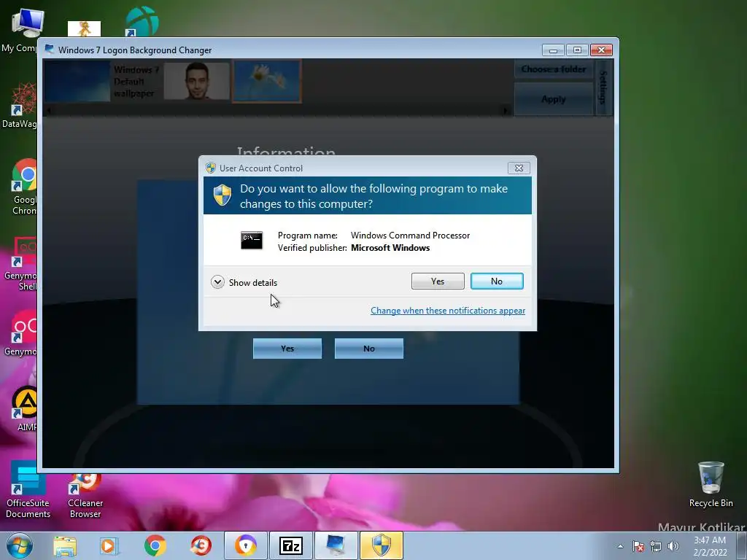
Task: Click Choose a folder button
Action: (554, 69)
